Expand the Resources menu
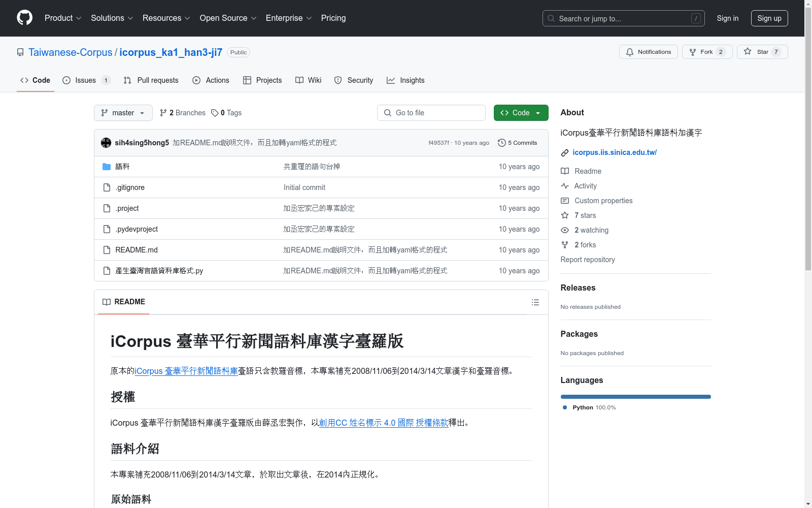 [x=166, y=18]
